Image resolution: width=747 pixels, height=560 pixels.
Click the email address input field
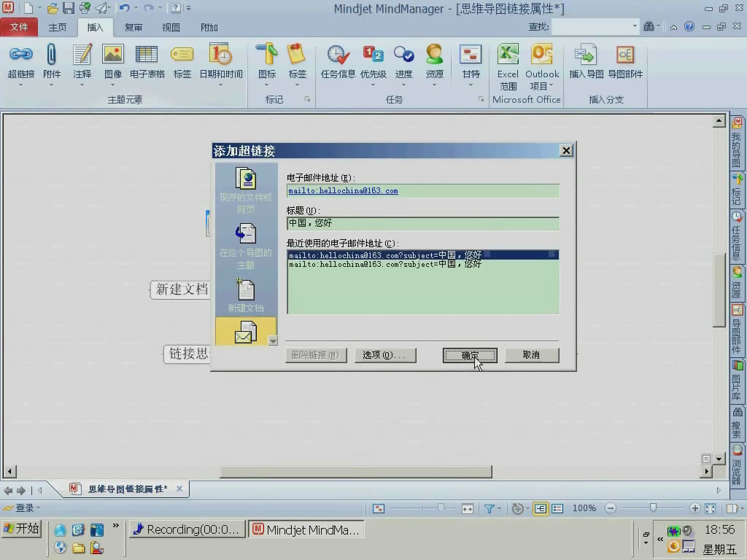[x=423, y=191]
